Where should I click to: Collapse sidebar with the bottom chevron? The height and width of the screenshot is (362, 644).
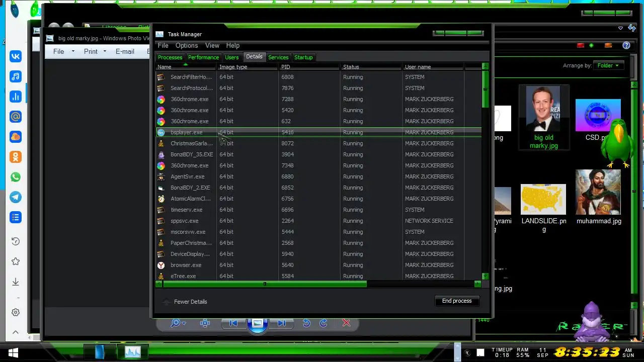(16, 332)
